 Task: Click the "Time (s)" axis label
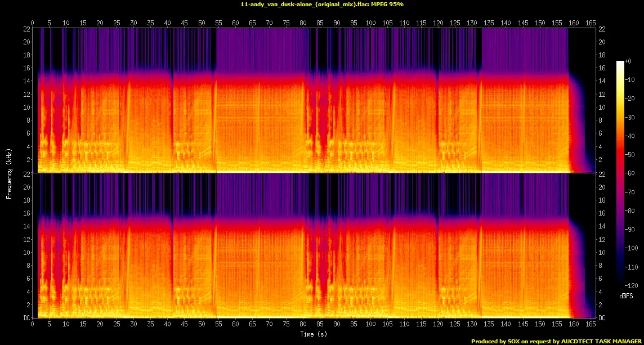[x=314, y=334]
